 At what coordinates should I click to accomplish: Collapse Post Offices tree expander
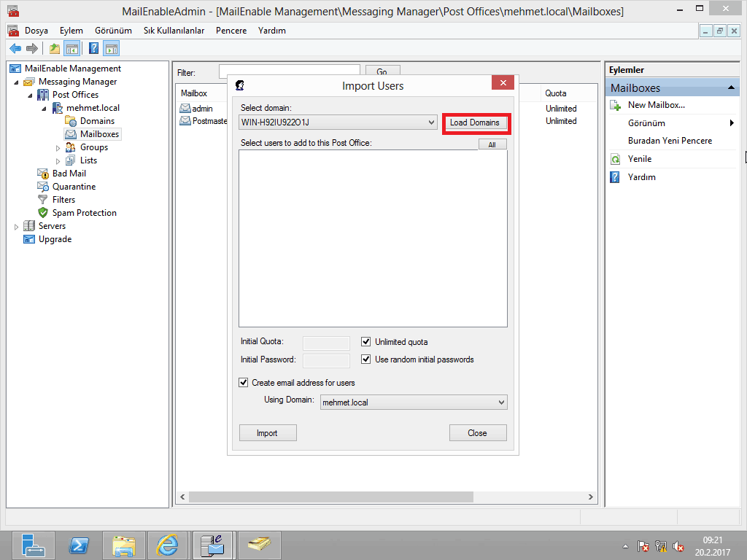(30, 96)
